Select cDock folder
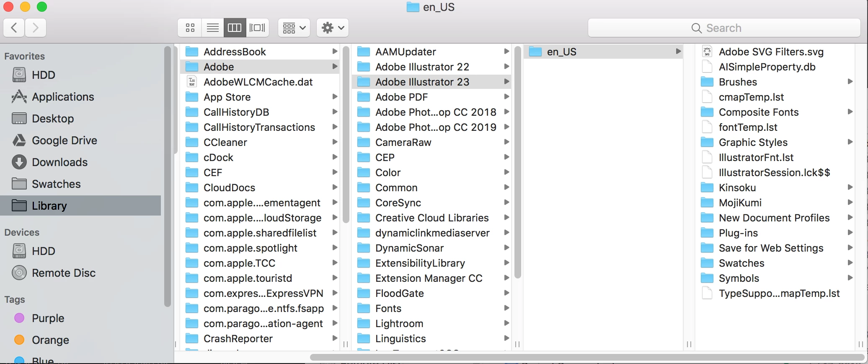Image resolution: width=868 pixels, height=364 pixels. [x=260, y=157]
